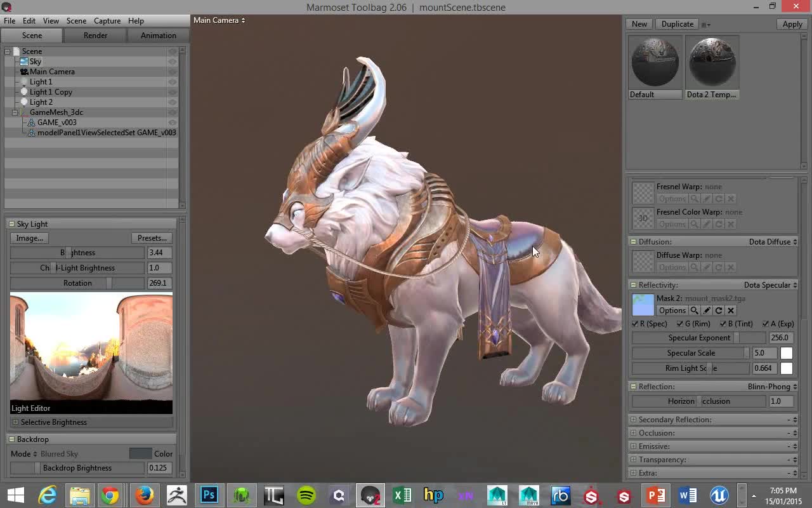The image size is (812, 508).
Task: Reload the Mask 2 texture
Action: click(719, 311)
